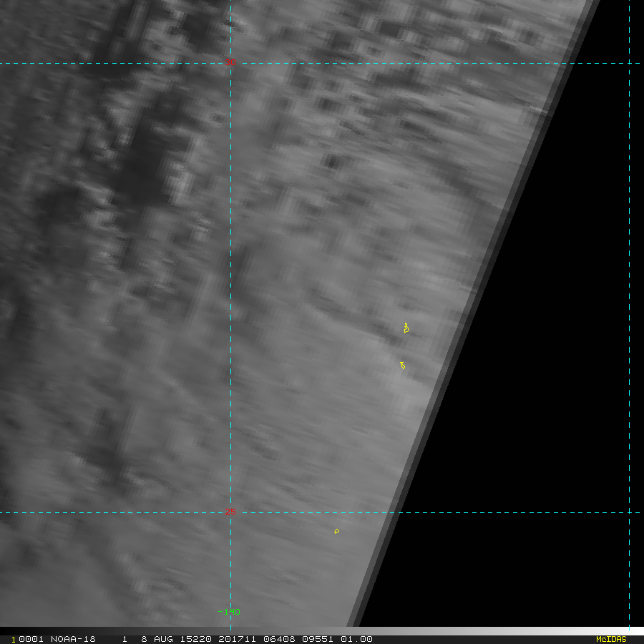Click the 06408 line coordinate value
This screenshot has width=644, height=644.
point(279,639)
